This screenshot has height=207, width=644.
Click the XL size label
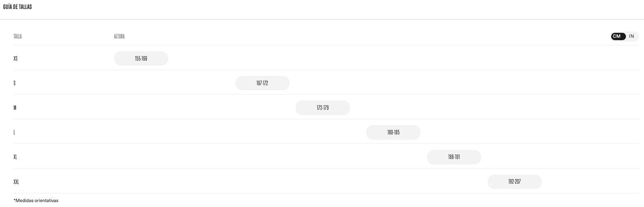pyautogui.click(x=16, y=157)
